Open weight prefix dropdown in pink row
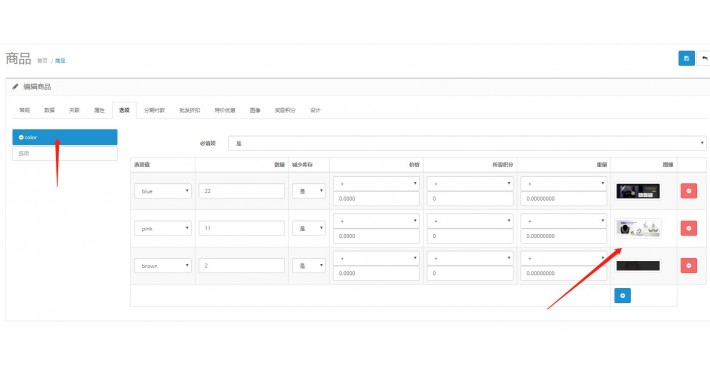The image size is (710, 380). [x=564, y=221]
